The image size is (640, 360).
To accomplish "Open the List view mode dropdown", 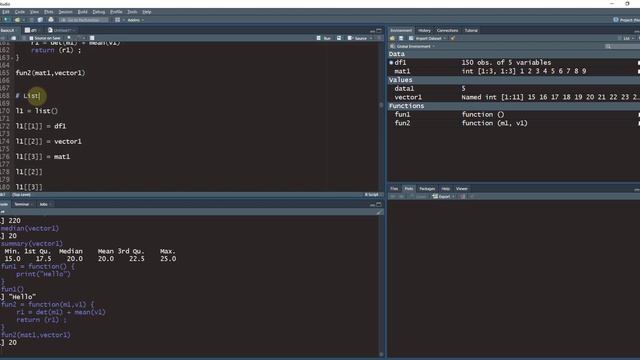I will (x=627, y=38).
